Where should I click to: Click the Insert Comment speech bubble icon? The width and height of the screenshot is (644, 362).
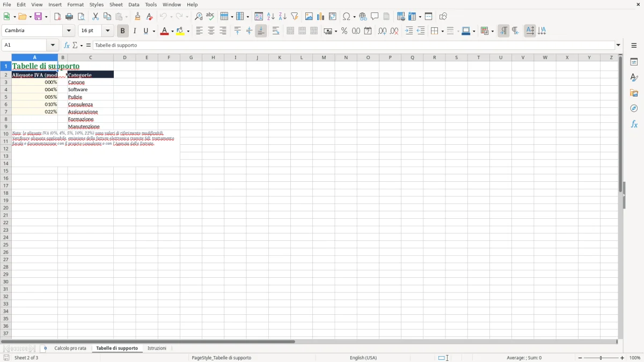(375, 17)
